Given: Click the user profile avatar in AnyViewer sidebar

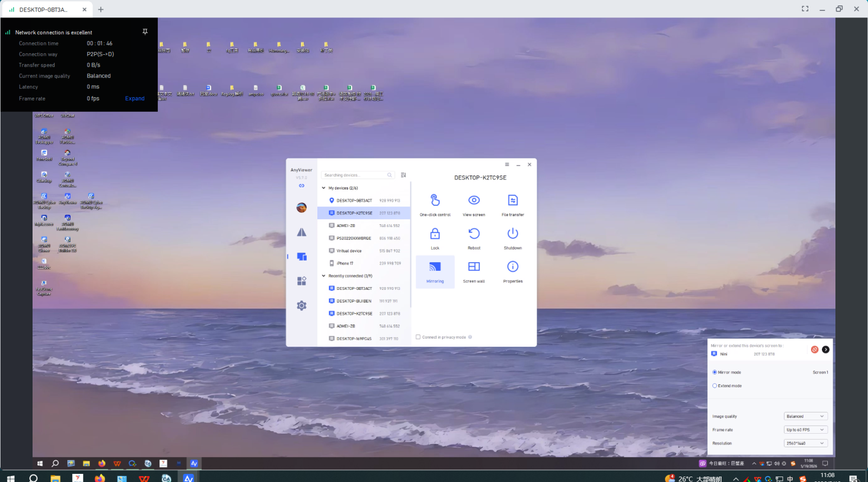Looking at the screenshot, I should (302, 207).
